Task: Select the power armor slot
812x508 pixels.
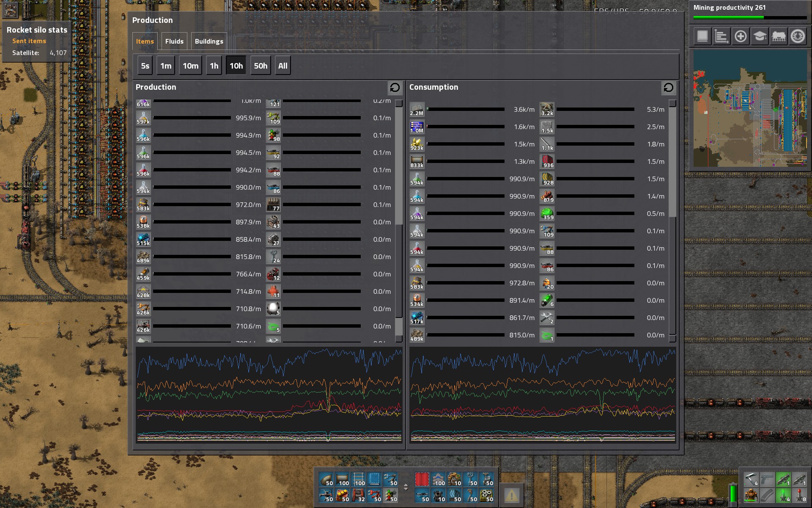Action: point(751,495)
